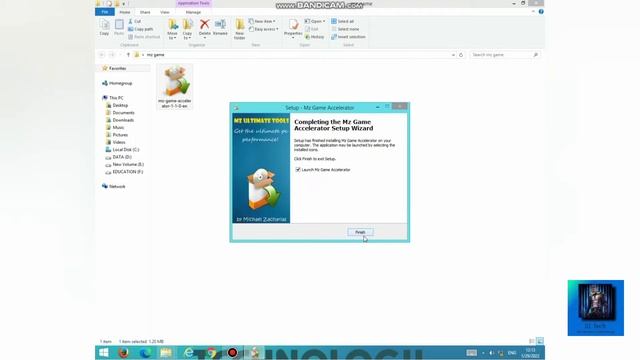This screenshot has height=360, width=640.
Task: Switch to the Home ribbon tab
Action: pyautogui.click(x=124, y=12)
